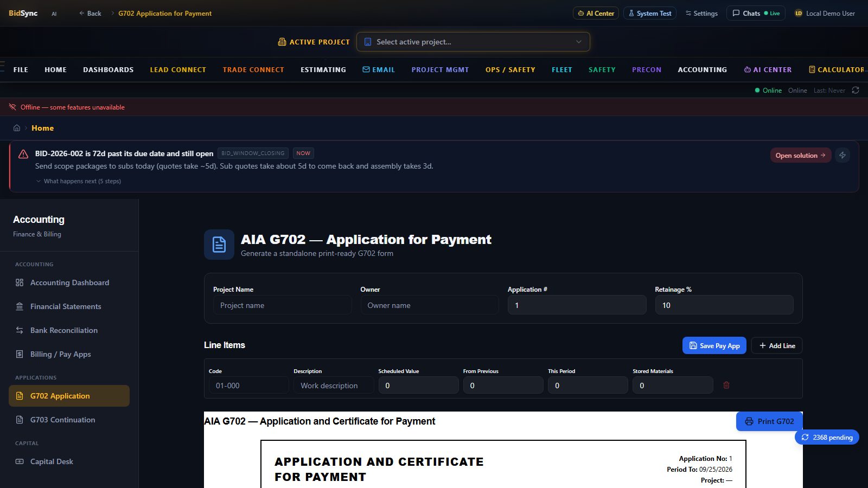Open Bank Reconciliation in sidebar

[x=69, y=330]
